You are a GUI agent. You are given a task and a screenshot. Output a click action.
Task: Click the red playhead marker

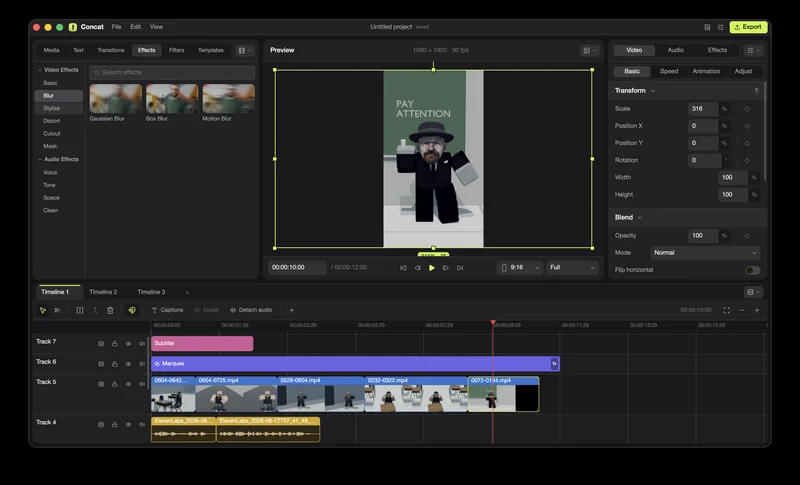(493, 322)
